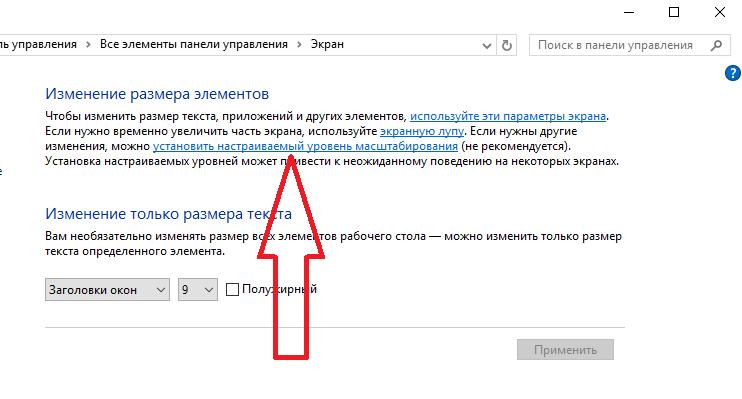This screenshot has width=742, height=399.
Task: Minimize the Screen control panel window
Action: click(x=629, y=12)
